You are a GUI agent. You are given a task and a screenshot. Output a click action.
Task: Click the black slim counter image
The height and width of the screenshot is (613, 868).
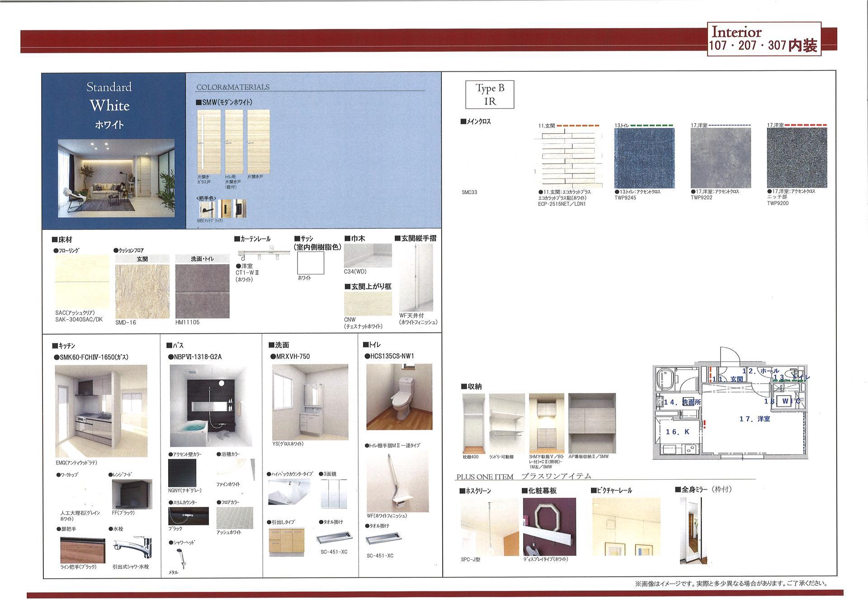(189, 516)
